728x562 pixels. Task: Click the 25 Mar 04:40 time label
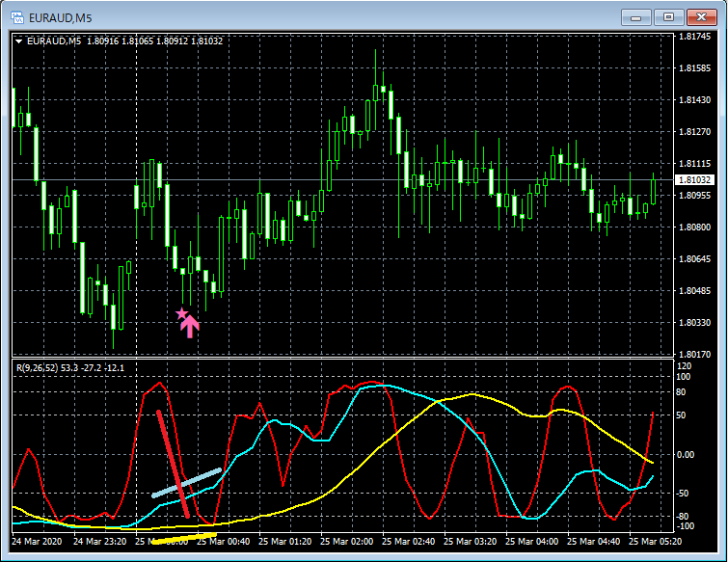click(594, 542)
